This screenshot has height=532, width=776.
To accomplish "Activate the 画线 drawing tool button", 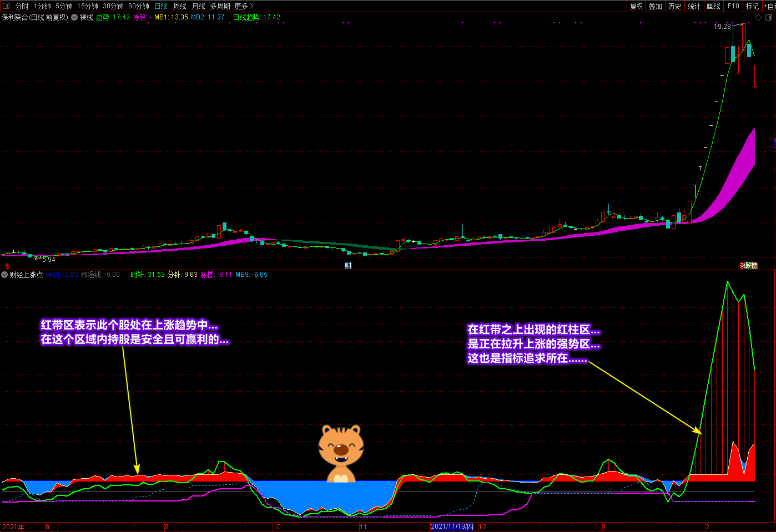I will click(x=714, y=6).
